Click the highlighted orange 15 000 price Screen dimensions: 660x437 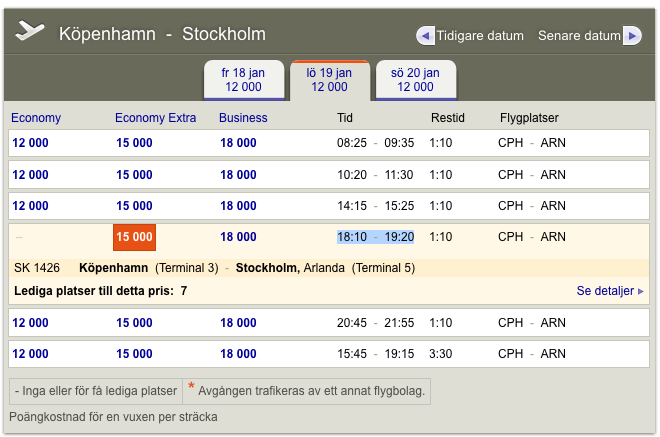[134, 237]
